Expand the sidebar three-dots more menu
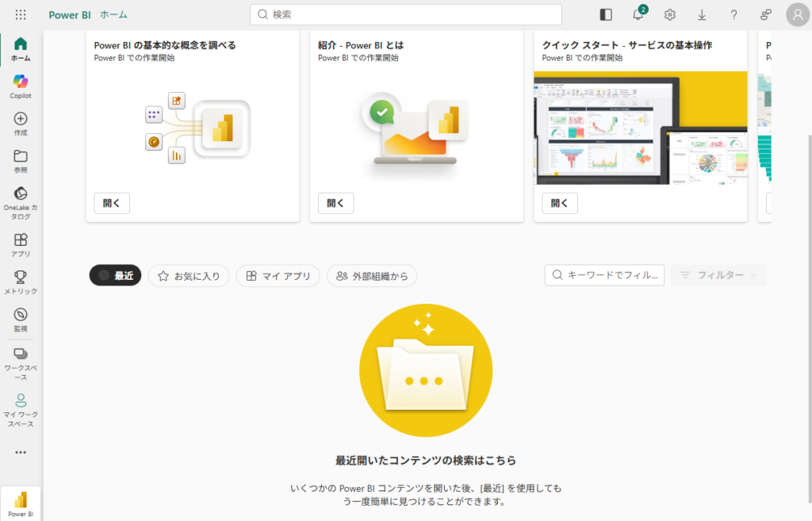 coord(21,452)
